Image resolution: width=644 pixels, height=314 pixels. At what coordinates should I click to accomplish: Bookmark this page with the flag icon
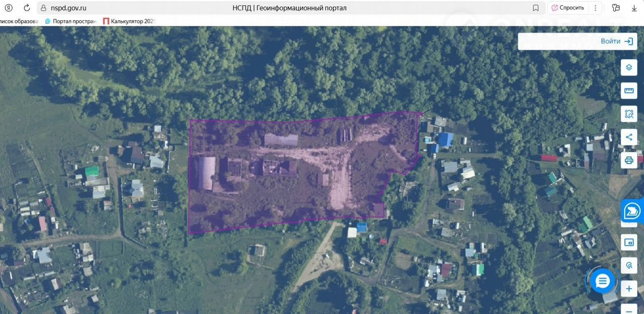(536, 8)
